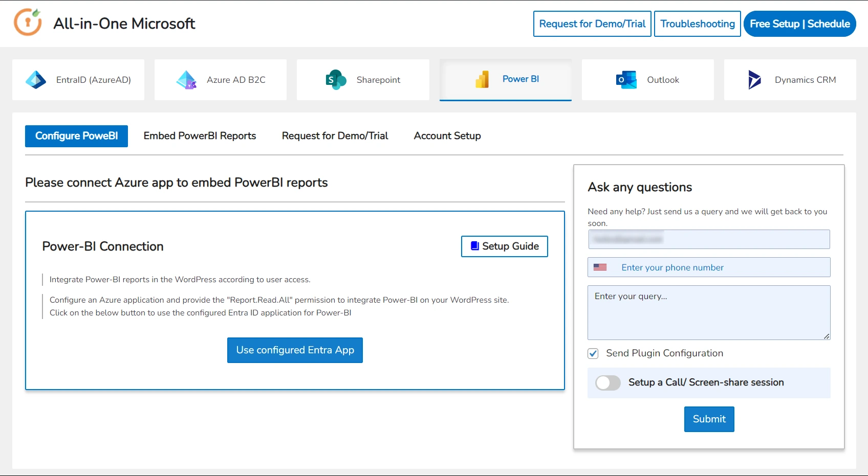Click the miniOrange logo icon
The image size is (868, 476).
[28, 22]
